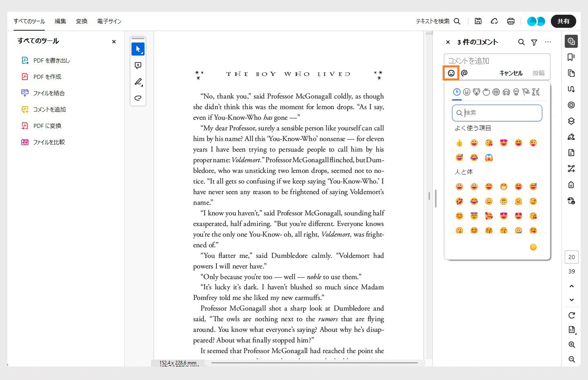This screenshot has height=380, width=588.
Task: Open the 変換 menu tab
Action: pyautogui.click(x=82, y=21)
